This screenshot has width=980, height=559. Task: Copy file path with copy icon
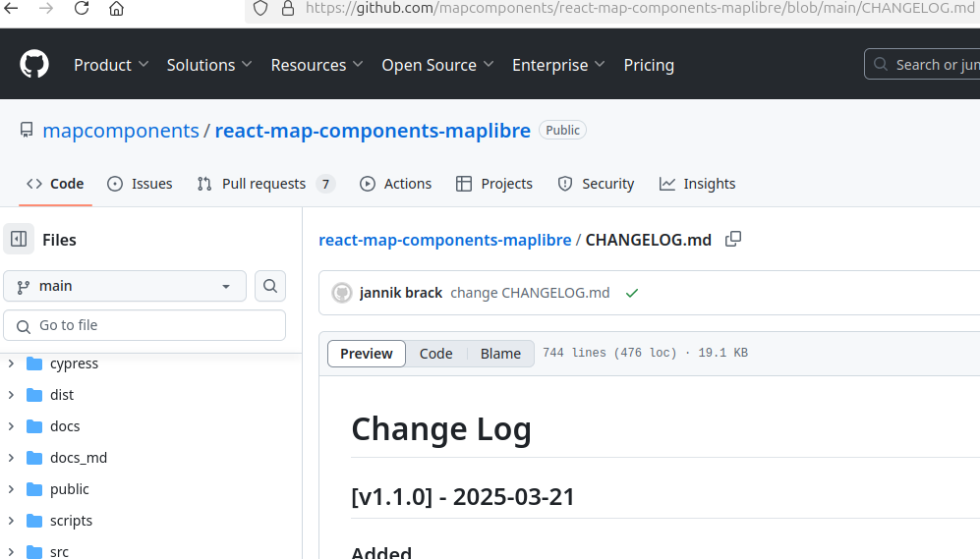pyautogui.click(x=733, y=239)
